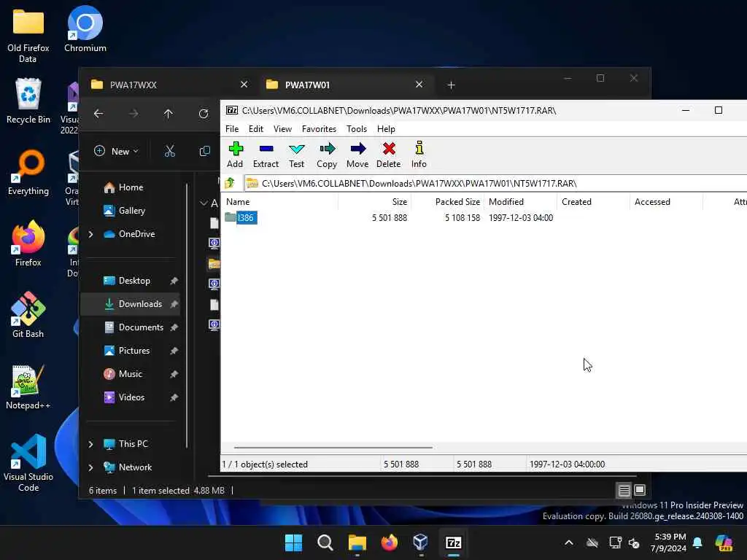The image size is (747, 560).
Task: Click Explorer refresh button
Action: [204, 113]
